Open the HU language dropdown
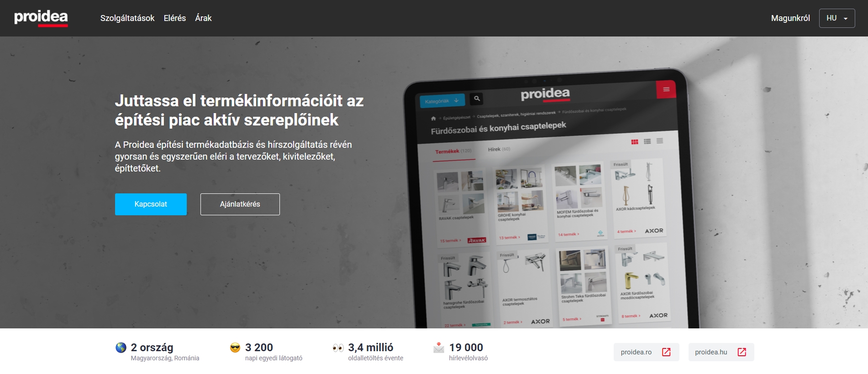Image resolution: width=868 pixels, height=374 pixels. (x=837, y=18)
